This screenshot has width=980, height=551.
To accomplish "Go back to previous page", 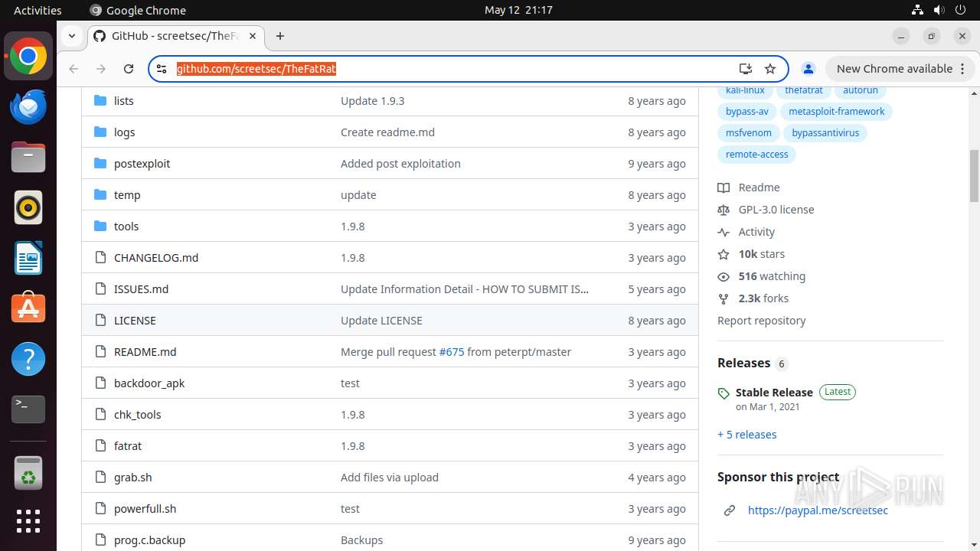I will (x=73, y=69).
